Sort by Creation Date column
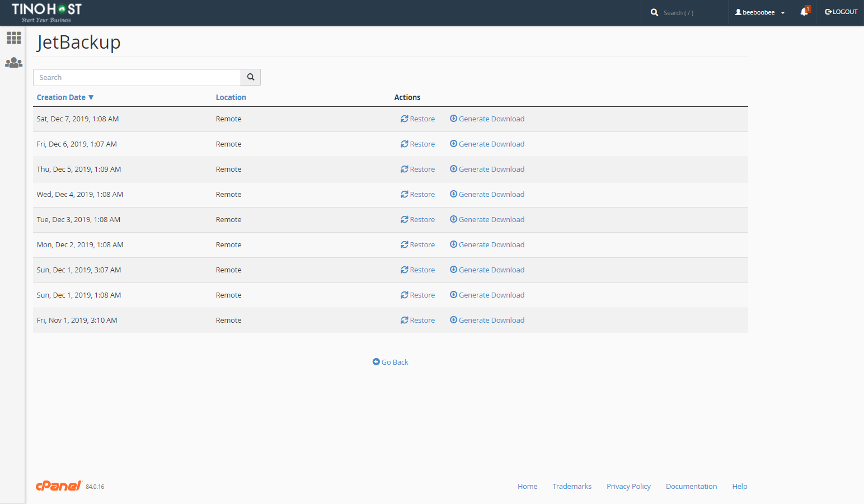 coord(65,97)
